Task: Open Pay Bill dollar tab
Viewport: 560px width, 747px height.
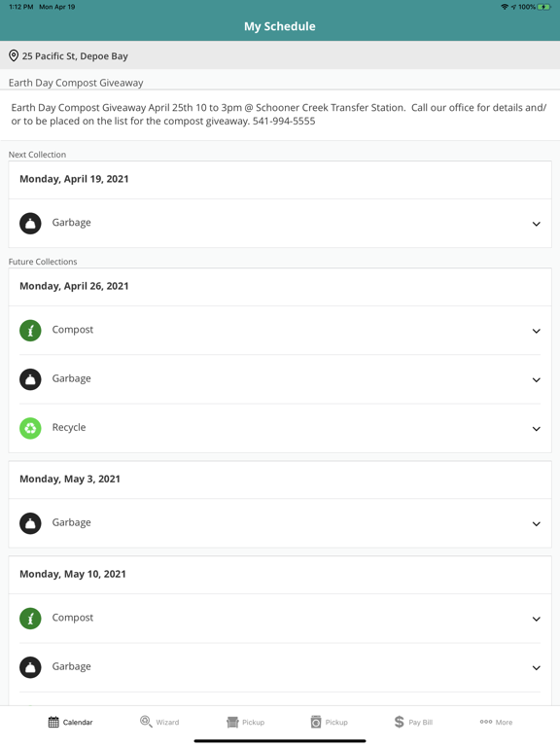Action: 413,722
